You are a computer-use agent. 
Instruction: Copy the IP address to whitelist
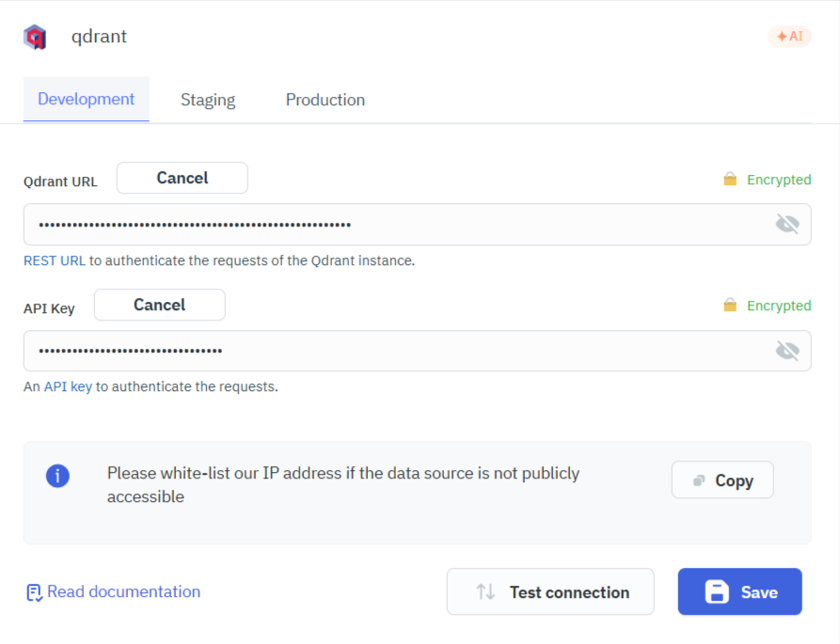722,479
